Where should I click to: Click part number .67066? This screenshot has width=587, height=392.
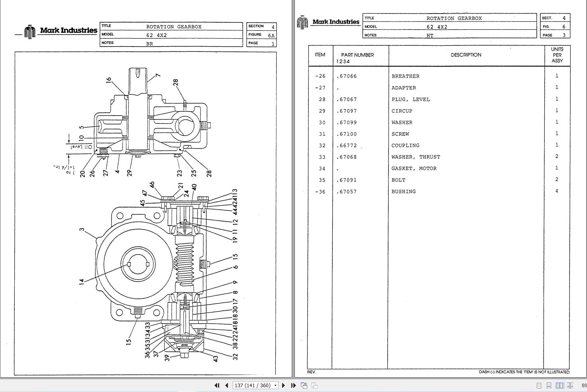pos(347,76)
